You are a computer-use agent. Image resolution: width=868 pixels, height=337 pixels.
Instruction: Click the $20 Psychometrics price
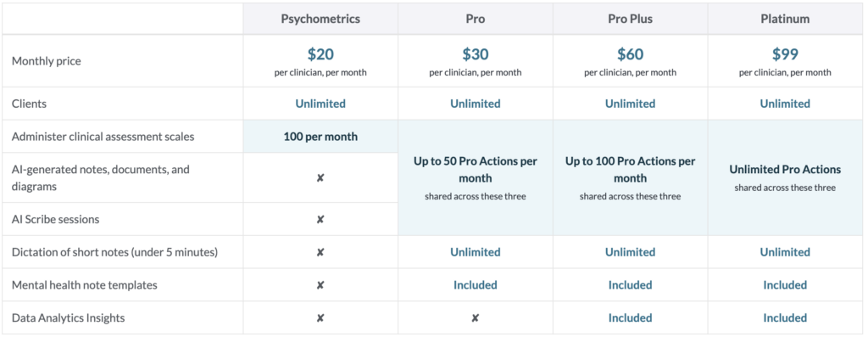tap(320, 54)
